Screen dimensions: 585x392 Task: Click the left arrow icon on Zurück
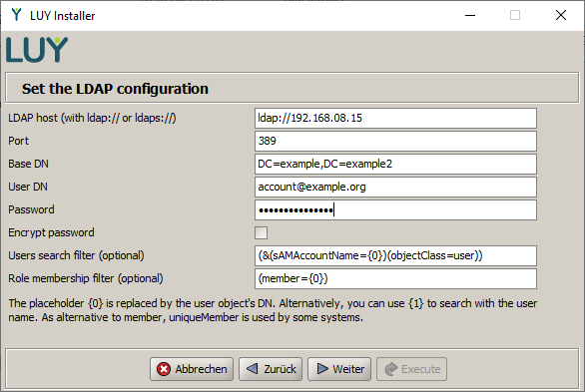253,369
